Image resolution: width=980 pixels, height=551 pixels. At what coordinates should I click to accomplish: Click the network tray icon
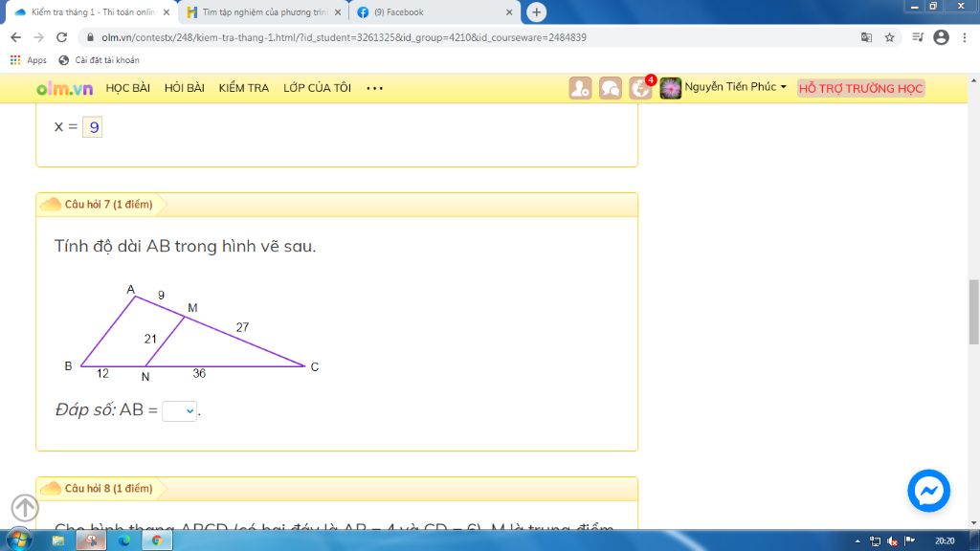875,541
